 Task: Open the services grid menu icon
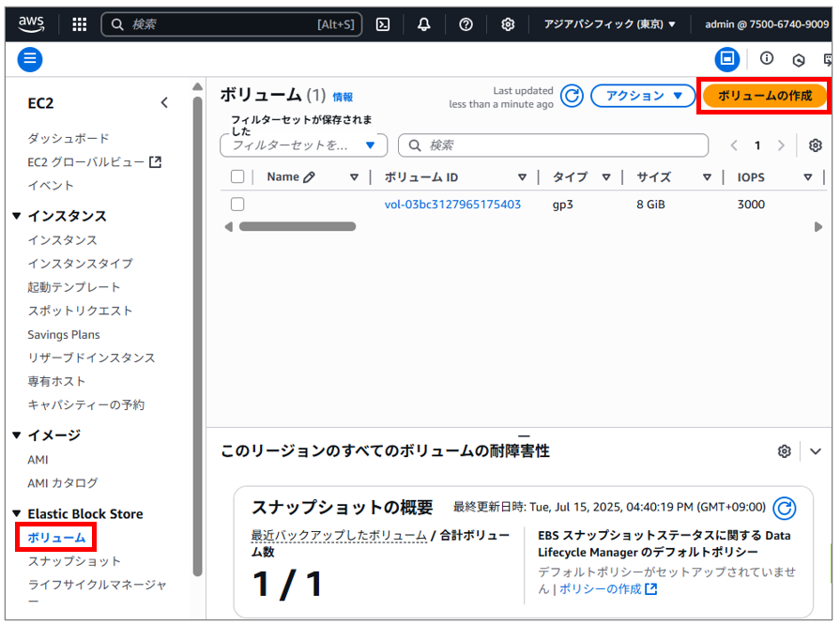(x=79, y=24)
